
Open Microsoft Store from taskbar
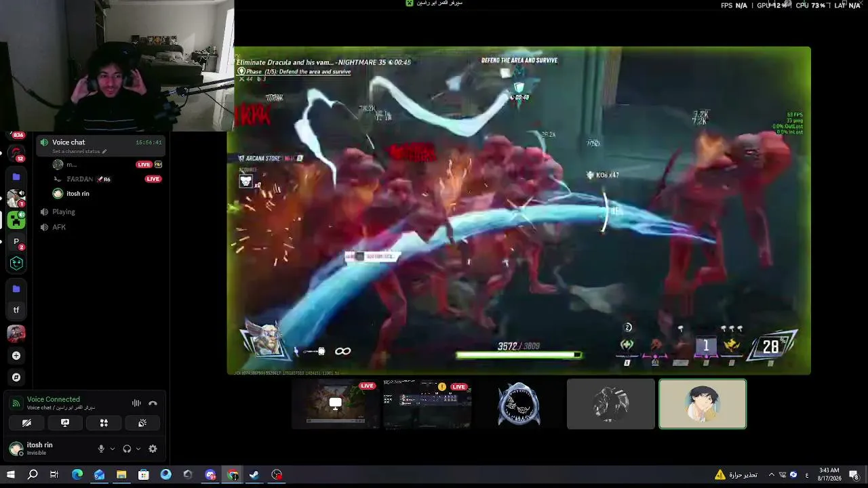(144, 474)
